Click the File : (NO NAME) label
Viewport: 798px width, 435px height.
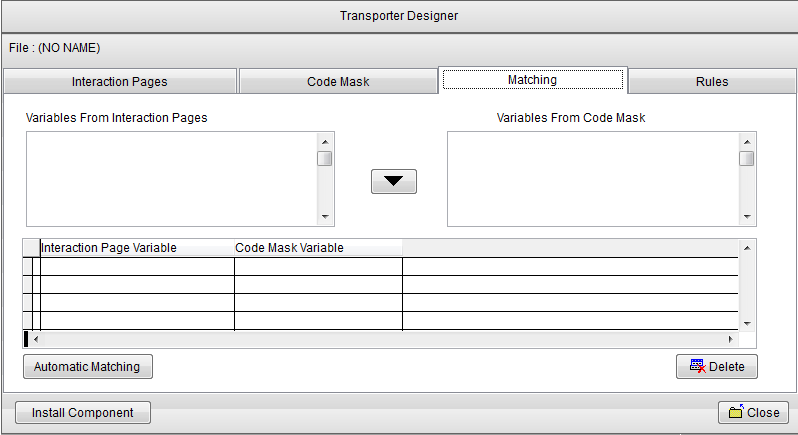pyautogui.click(x=54, y=48)
